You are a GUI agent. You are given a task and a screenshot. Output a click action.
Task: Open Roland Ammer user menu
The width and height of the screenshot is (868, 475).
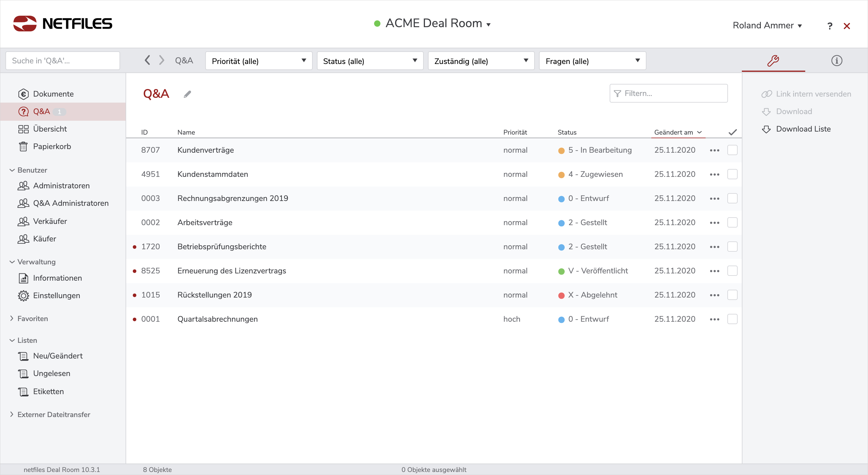point(767,26)
